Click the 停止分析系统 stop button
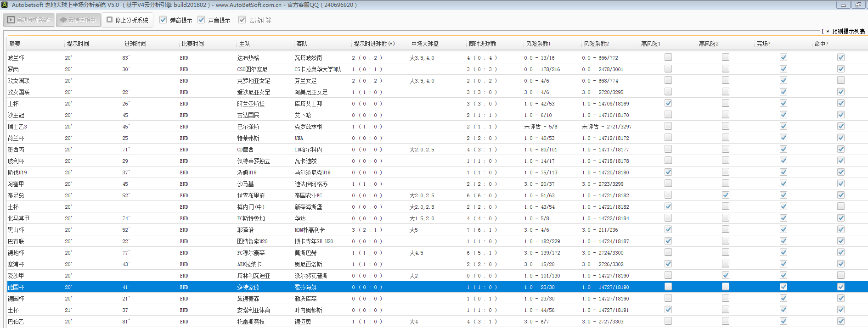Screen dimensions: 868x328 [127, 20]
